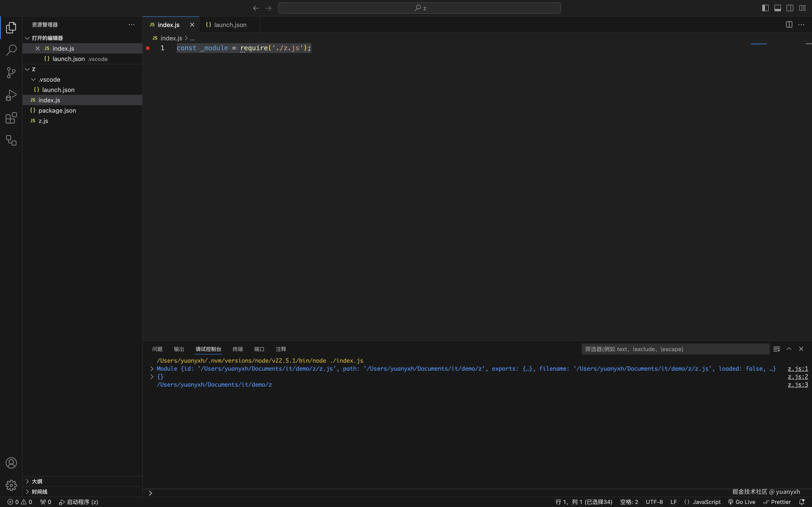Image resolution: width=812 pixels, height=507 pixels.
Task: Open the Run and Debug view
Action: (x=11, y=95)
